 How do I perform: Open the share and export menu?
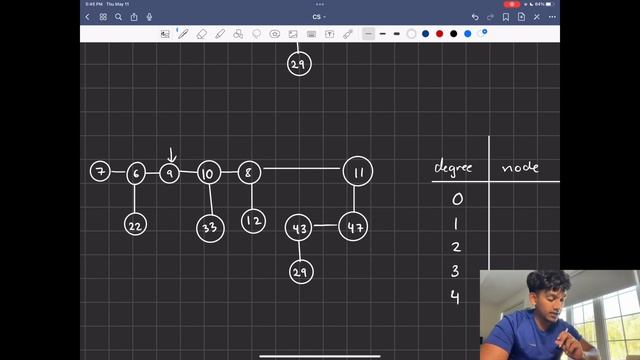click(x=134, y=17)
